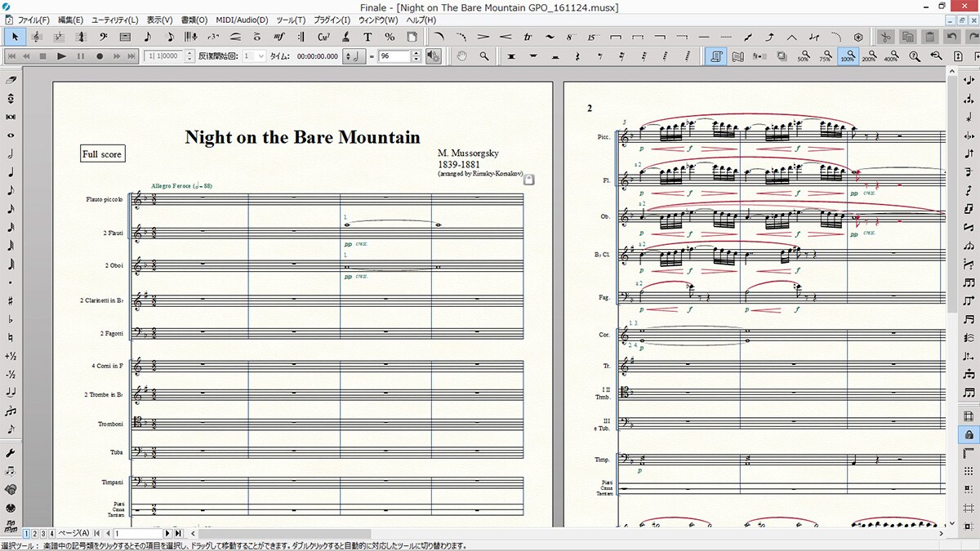Open the Tuplet tool
The image size is (980, 551).
pos(213,37)
